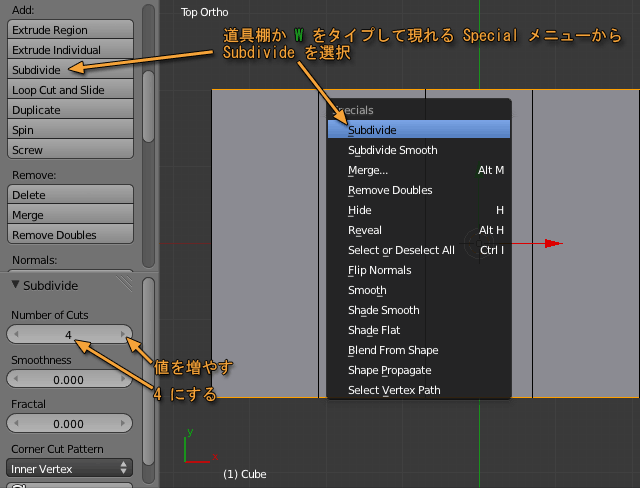The image size is (640, 488).
Task: Choose Subdivide in the Specials menu
Action: [x=418, y=130]
